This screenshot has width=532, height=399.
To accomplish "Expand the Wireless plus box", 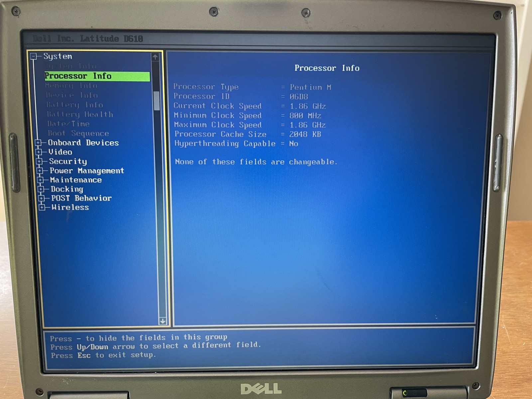I will (42, 207).
